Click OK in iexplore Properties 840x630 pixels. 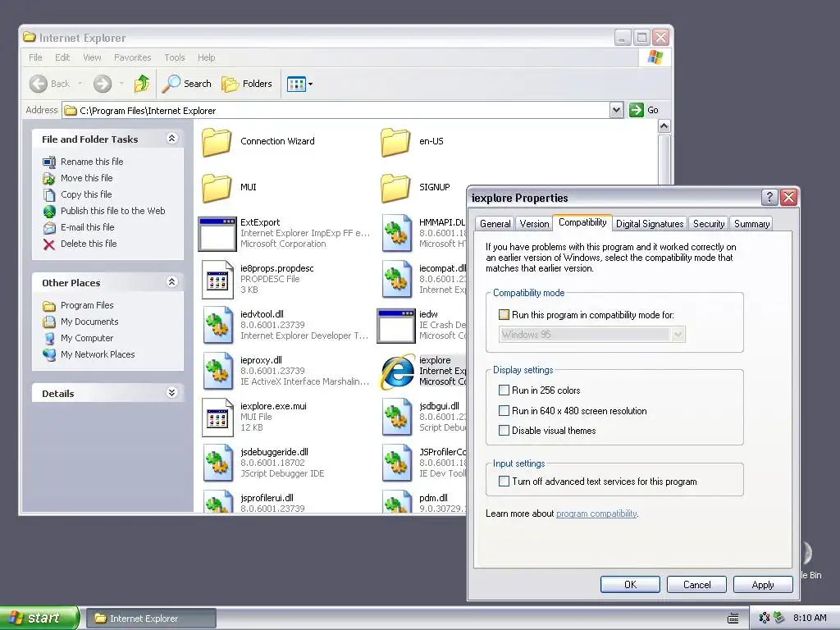coord(630,584)
